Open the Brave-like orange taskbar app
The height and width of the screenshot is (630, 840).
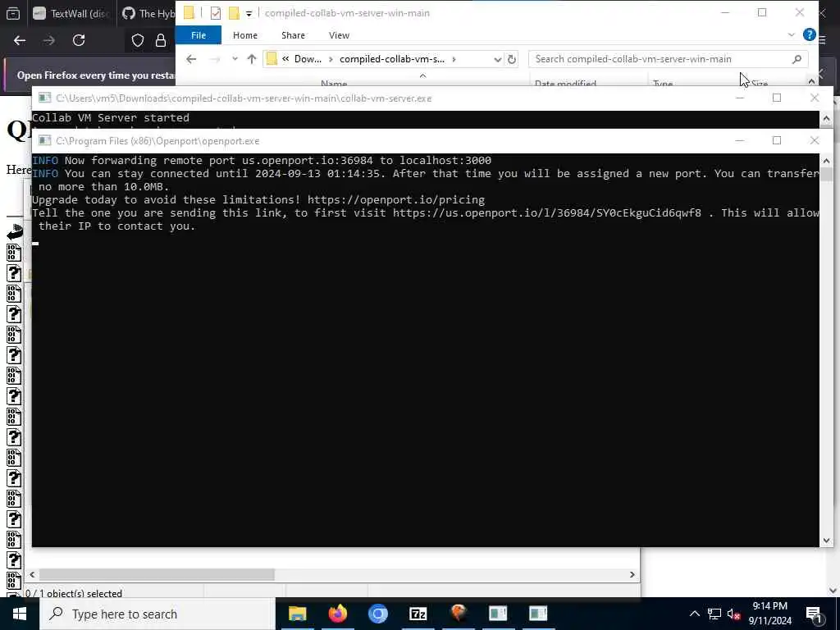point(458,614)
